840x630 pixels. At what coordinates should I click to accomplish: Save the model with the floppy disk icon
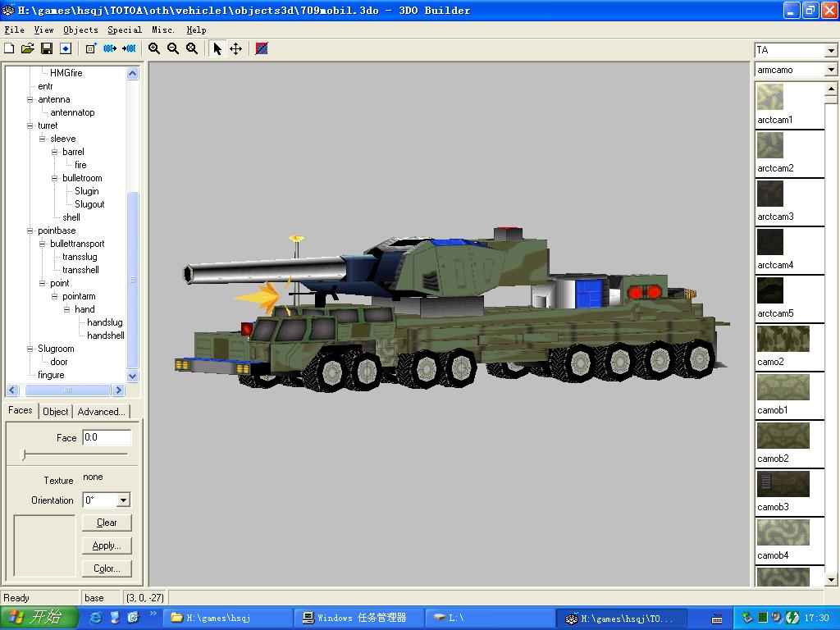[46, 48]
